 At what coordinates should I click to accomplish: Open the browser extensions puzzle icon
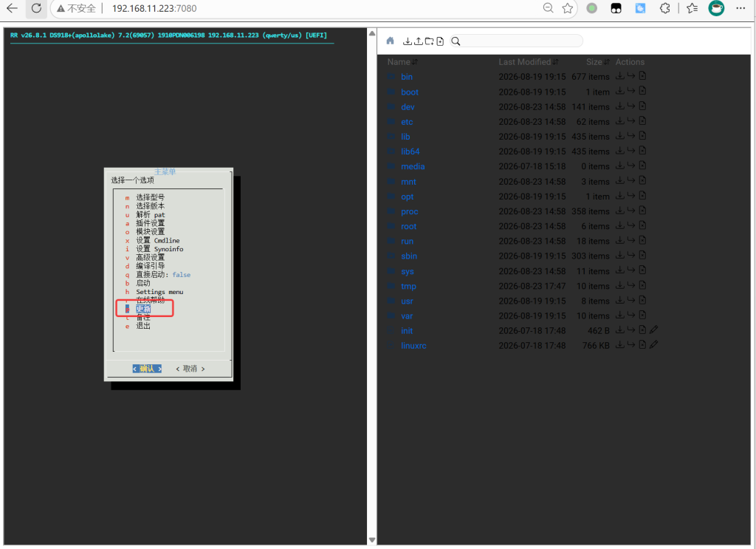pos(665,8)
